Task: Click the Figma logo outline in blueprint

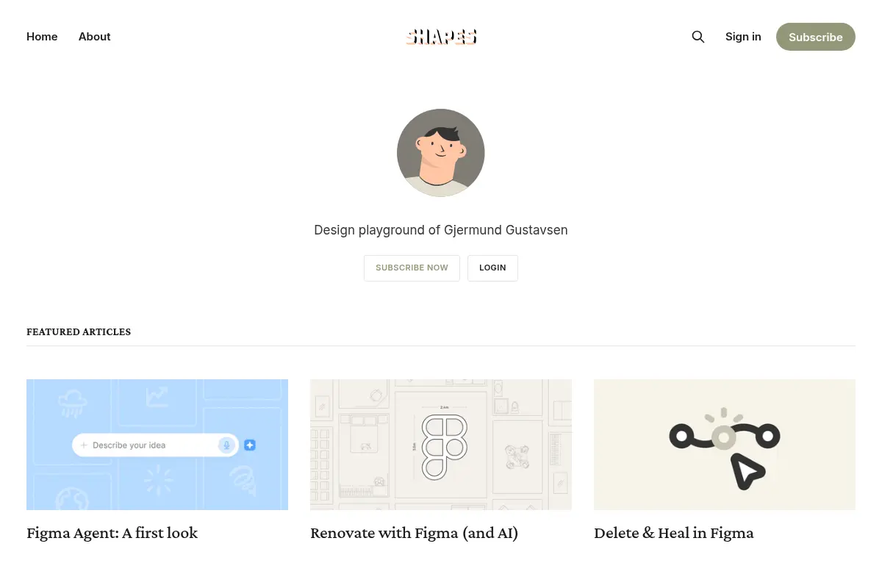Action: tap(444, 448)
